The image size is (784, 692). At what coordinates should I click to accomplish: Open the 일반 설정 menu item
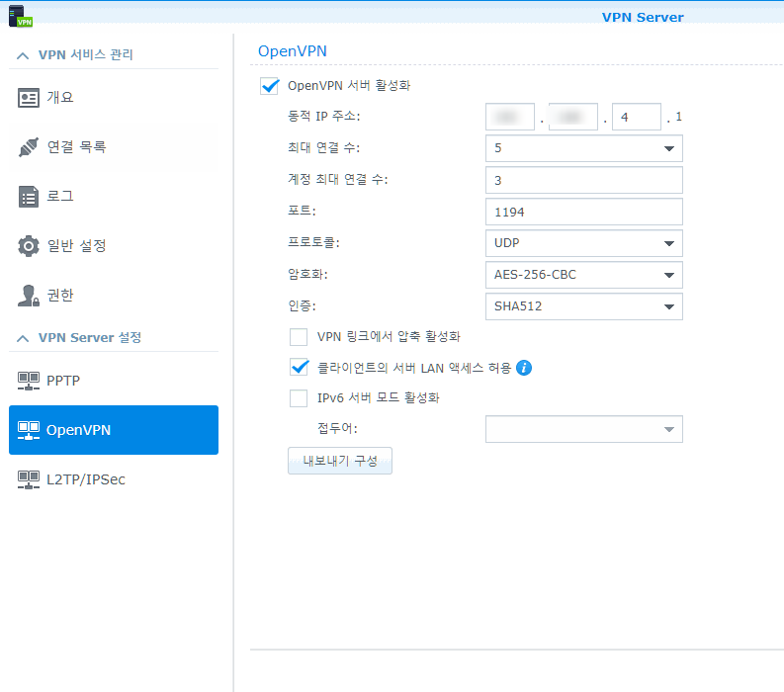(x=114, y=246)
